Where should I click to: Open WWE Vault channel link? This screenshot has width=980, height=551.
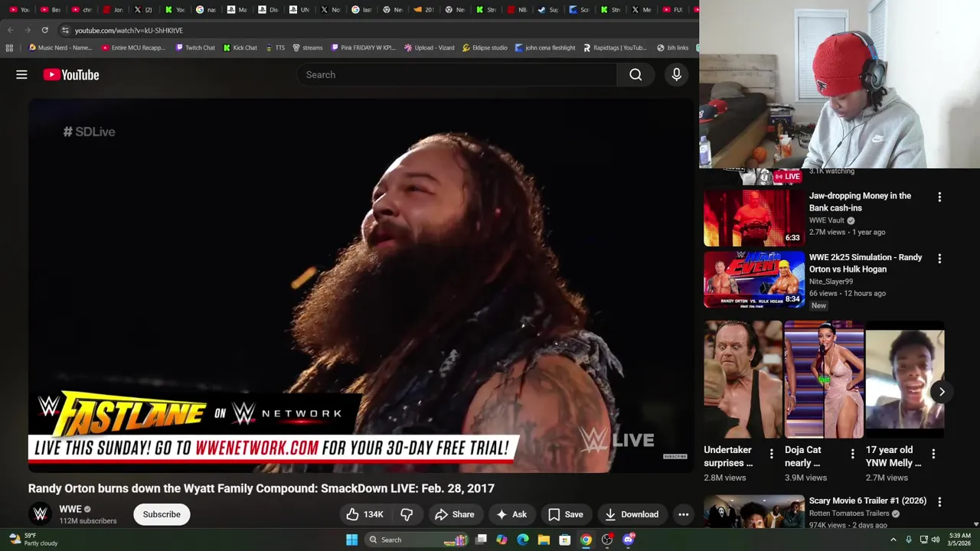point(827,220)
